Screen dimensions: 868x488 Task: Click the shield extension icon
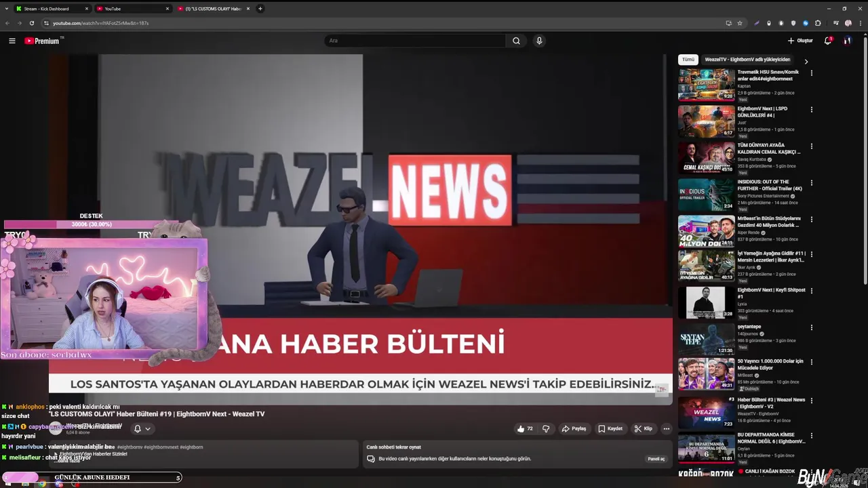point(793,23)
